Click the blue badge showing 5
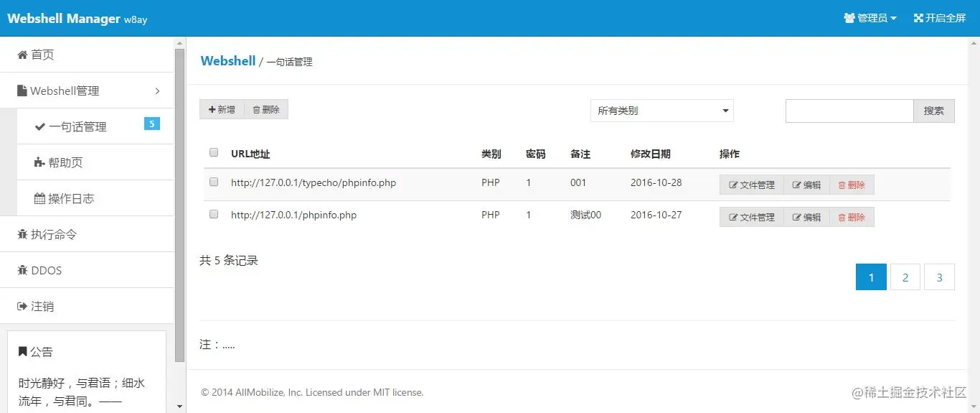This screenshot has height=413, width=980. (x=152, y=124)
